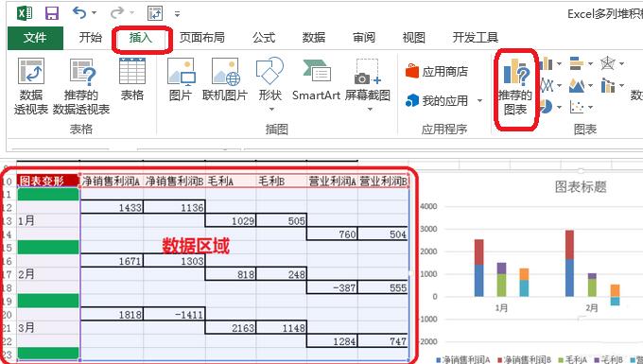Select the 净销售利润A column header cell
This screenshot has width=643, height=364.
click(x=112, y=181)
